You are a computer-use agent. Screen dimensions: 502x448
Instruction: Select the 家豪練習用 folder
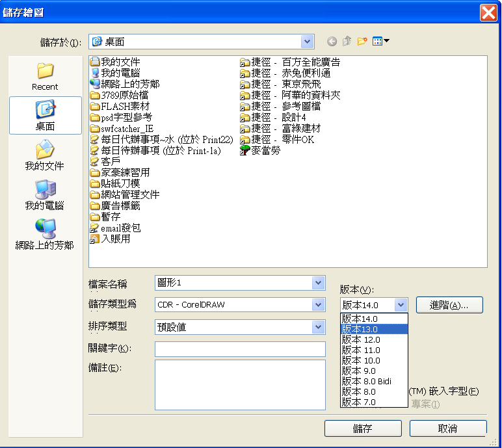coord(120,173)
